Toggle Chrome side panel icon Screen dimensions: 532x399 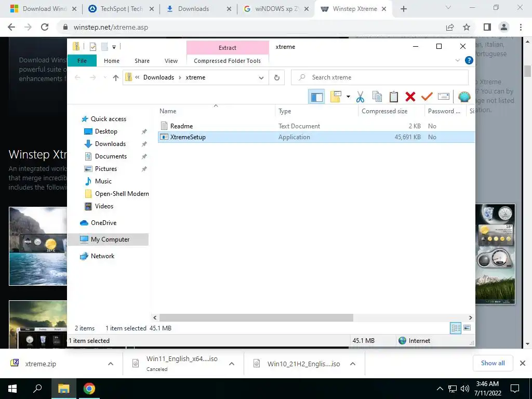(487, 27)
